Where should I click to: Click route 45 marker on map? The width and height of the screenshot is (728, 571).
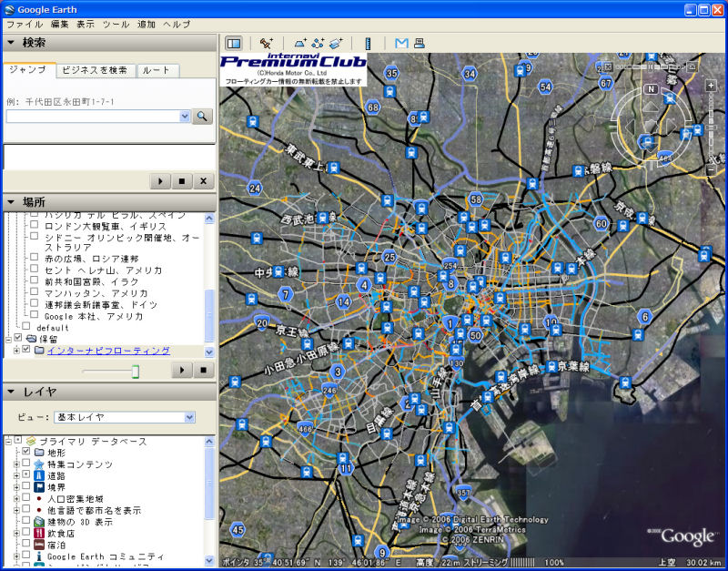pyautogui.click(x=238, y=530)
